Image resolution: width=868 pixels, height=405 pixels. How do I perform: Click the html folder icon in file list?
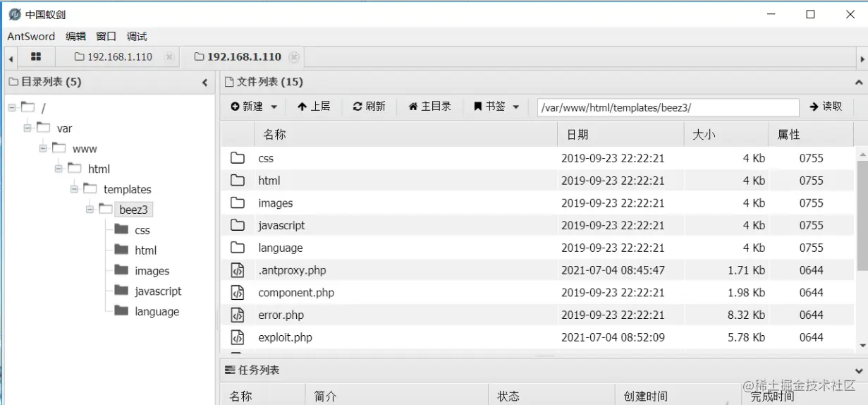click(238, 181)
